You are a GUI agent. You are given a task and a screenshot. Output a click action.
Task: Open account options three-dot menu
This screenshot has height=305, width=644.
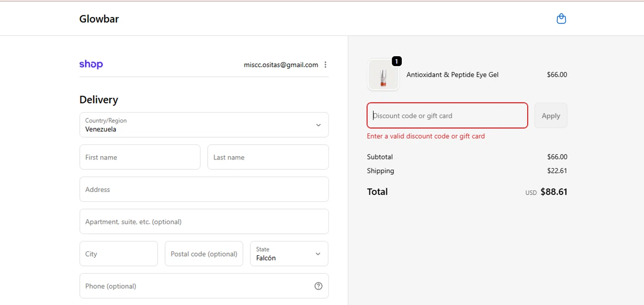325,65
